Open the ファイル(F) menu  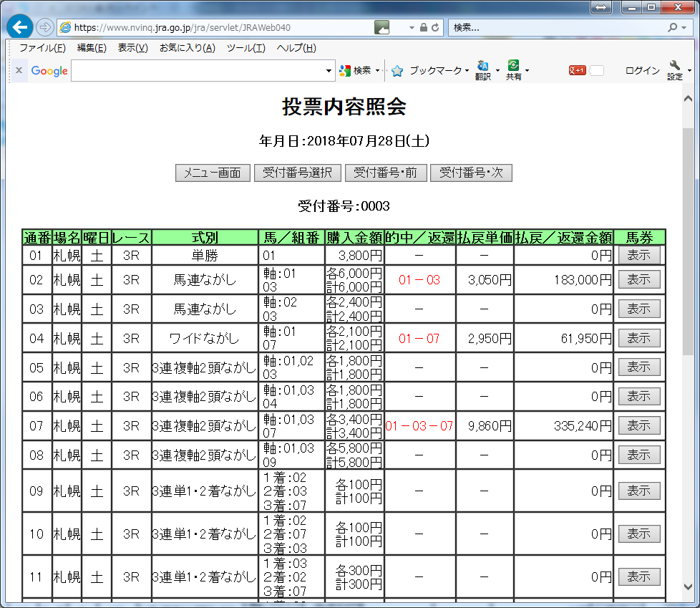pyautogui.click(x=42, y=48)
